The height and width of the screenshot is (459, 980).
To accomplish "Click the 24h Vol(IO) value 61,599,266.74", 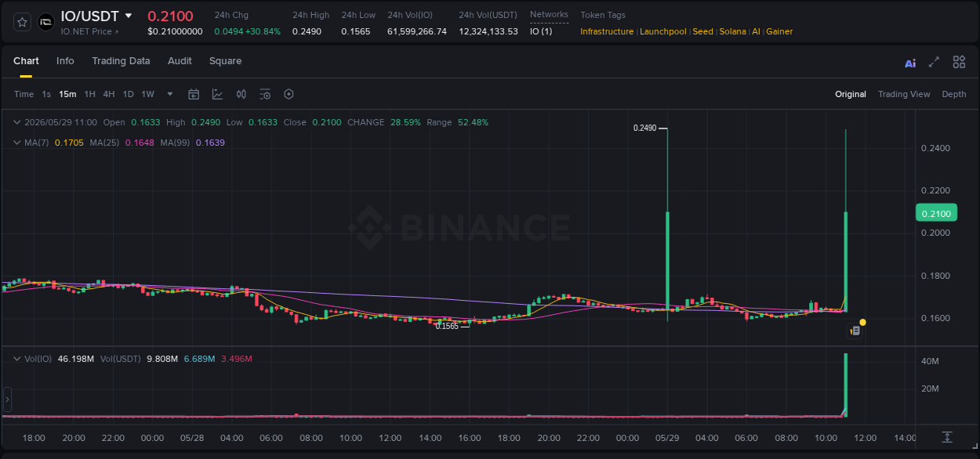I will (417, 31).
